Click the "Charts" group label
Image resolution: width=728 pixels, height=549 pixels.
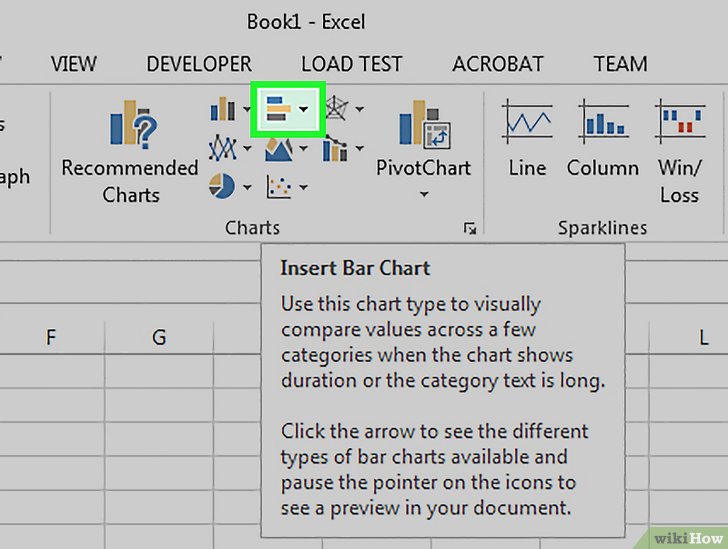pyautogui.click(x=253, y=228)
